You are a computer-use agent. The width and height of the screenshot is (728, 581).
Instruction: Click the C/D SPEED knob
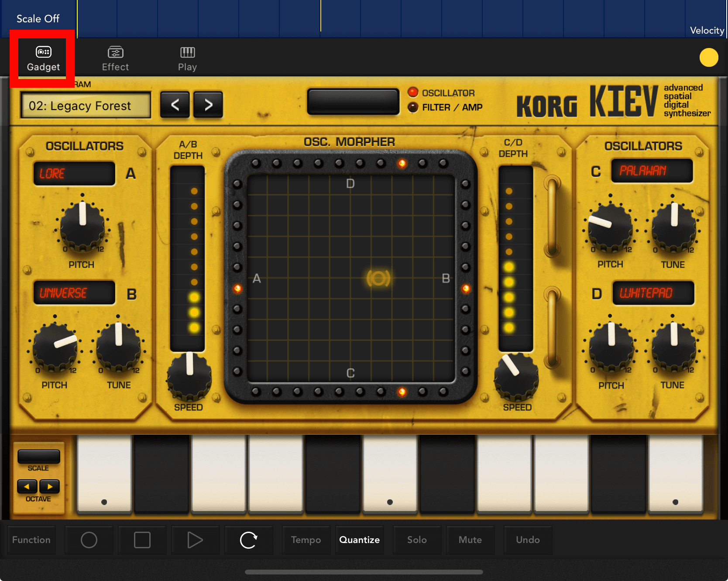[x=516, y=376]
